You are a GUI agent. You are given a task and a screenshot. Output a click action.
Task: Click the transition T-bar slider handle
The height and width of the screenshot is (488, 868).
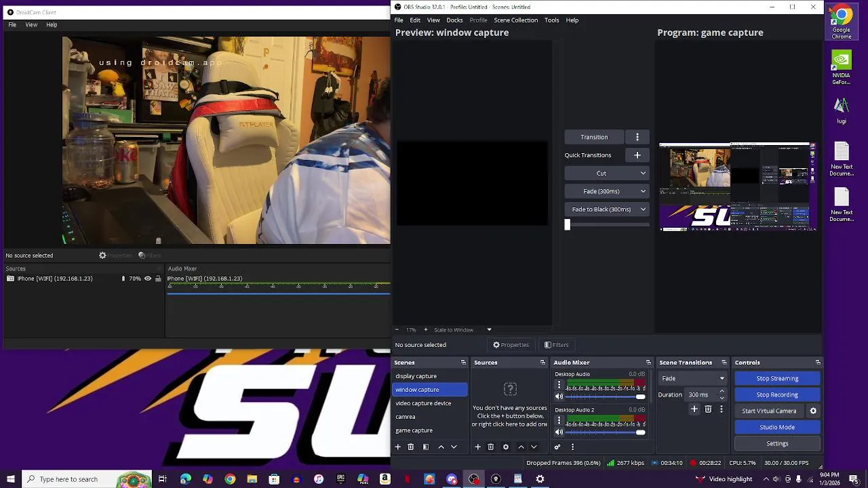568,225
